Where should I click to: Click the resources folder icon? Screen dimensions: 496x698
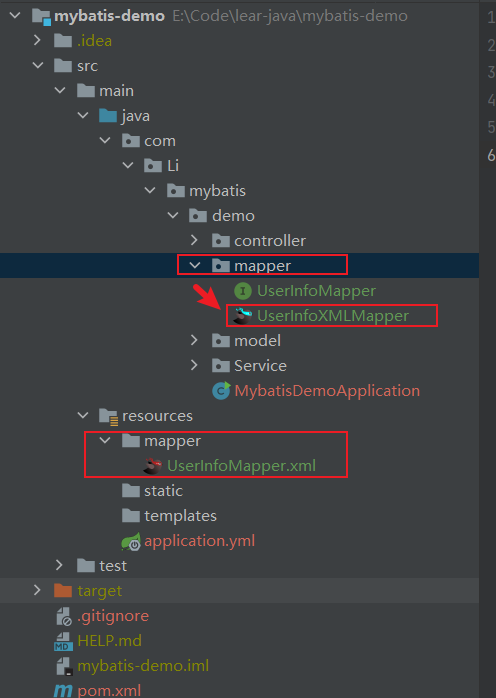[x=108, y=417]
